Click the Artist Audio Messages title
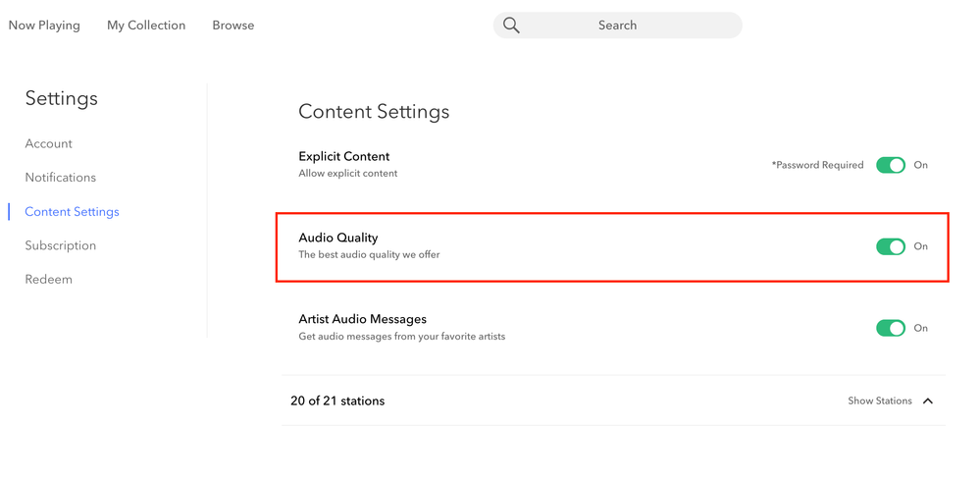The width and height of the screenshot is (980, 480). (x=362, y=319)
